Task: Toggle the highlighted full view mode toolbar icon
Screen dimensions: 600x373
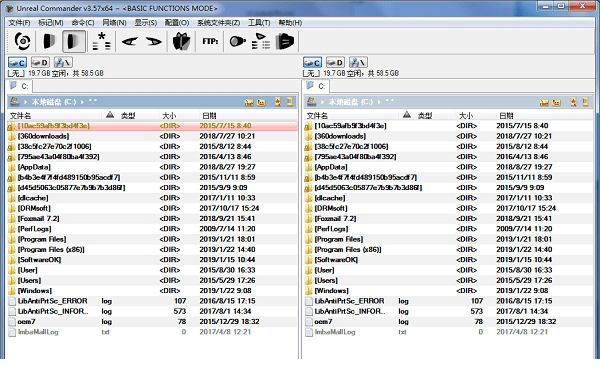Action: point(74,41)
